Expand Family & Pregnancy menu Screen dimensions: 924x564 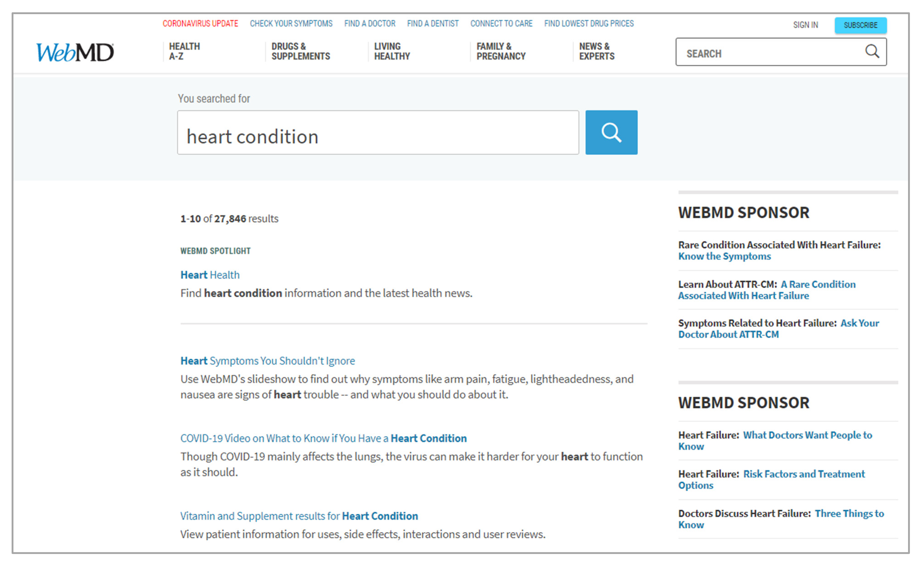[501, 51]
